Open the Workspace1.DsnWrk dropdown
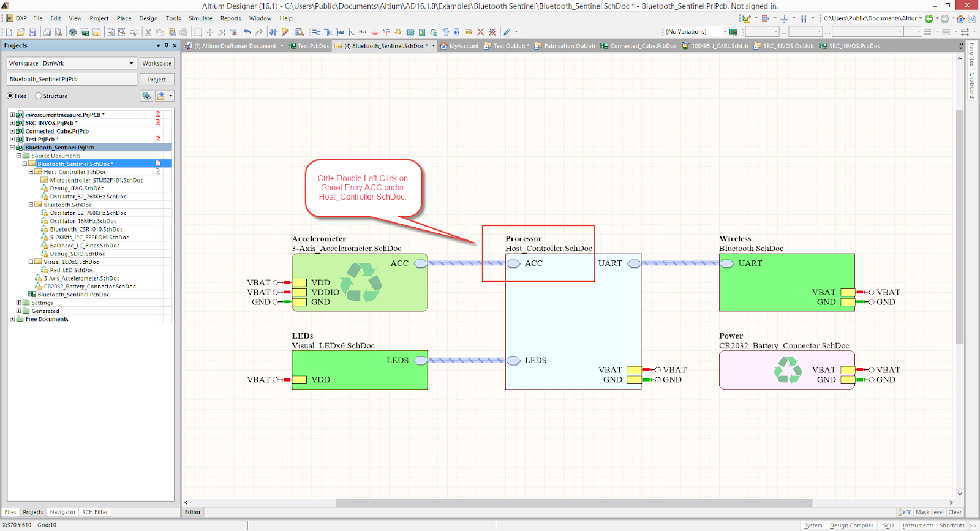Image resolution: width=980 pixels, height=531 pixels. pos(131,63)
